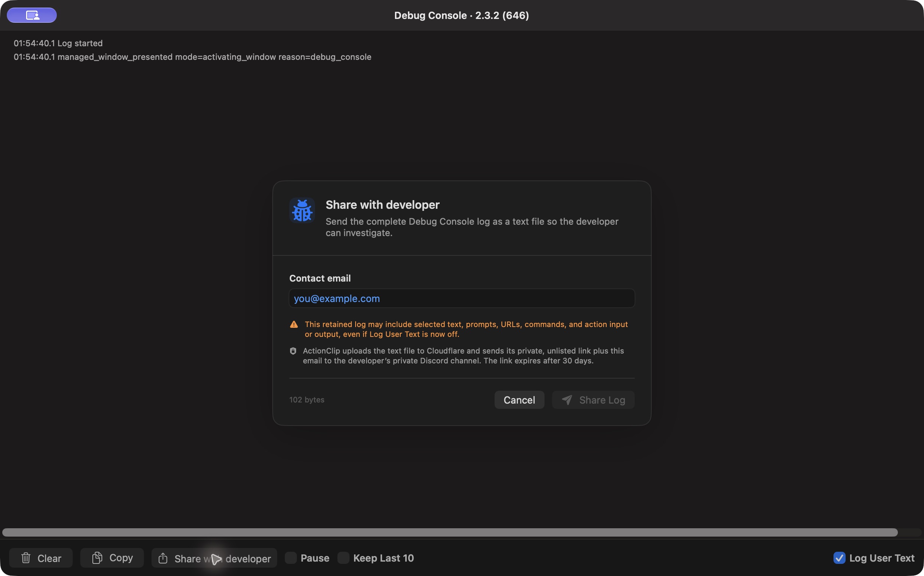Screen dimensions: 924x576
Task: Click the orange warning triangle icon
Action: click(294, 324)
